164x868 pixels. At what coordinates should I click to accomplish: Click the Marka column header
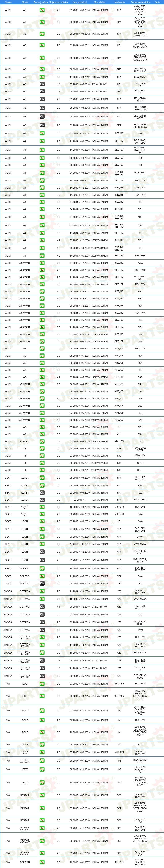[x=8, y=2]
